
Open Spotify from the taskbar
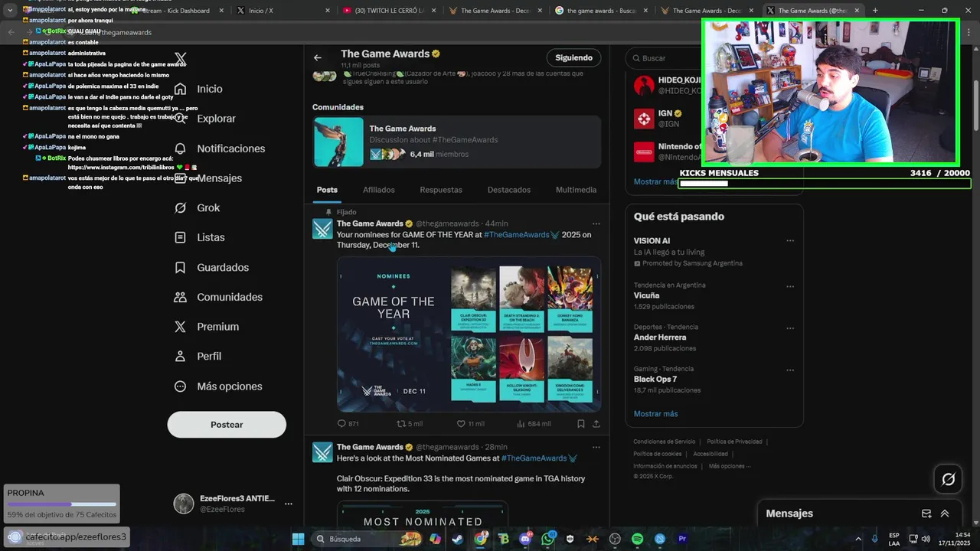[x=637, y=539]
